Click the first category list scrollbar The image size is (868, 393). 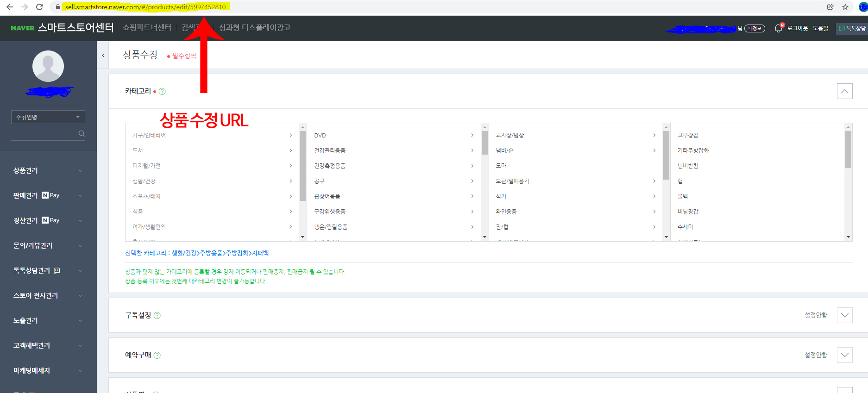(302, 166)
